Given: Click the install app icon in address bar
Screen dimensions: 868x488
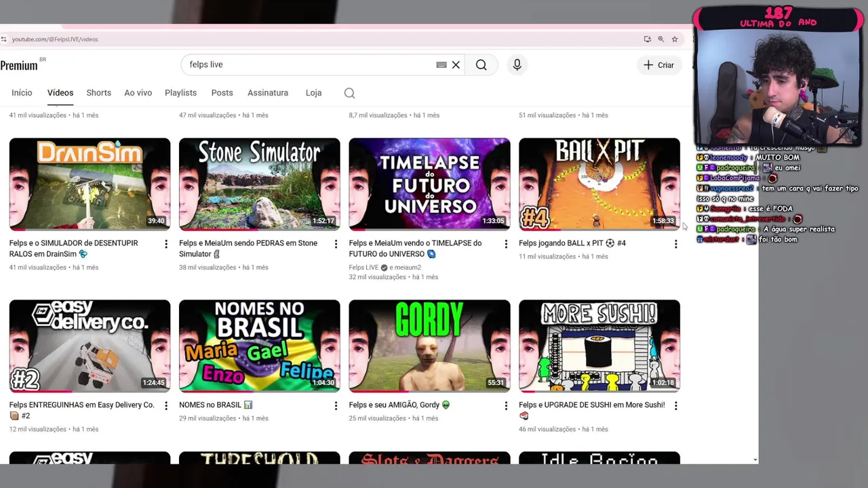Looking at the screenshot, I should [647, 39].
